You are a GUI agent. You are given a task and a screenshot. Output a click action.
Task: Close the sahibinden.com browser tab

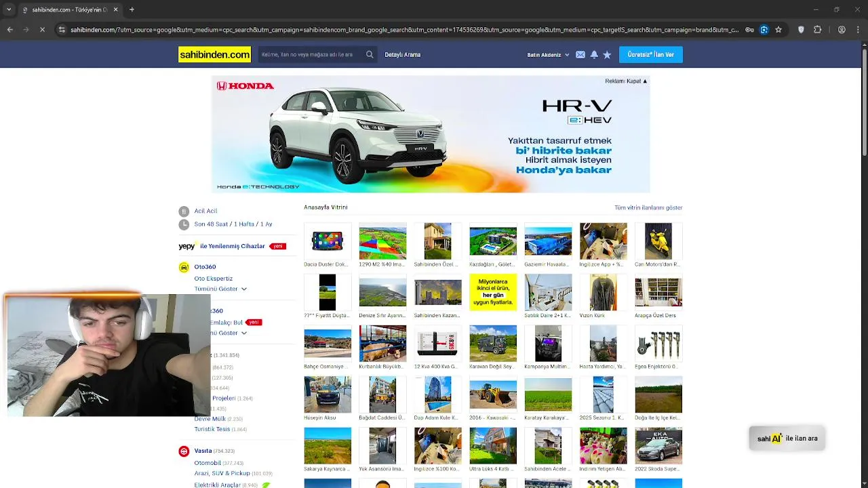[x=115, y=9]
